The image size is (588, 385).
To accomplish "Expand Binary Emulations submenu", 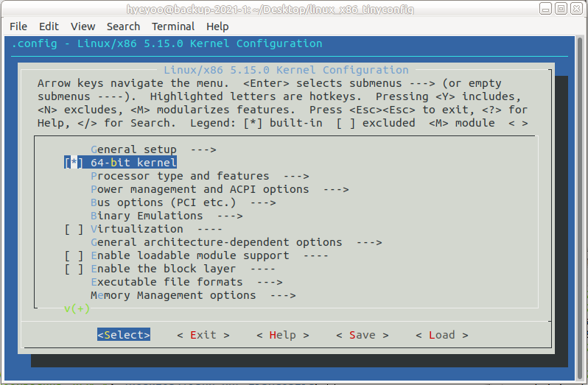I will coord(167,216).
